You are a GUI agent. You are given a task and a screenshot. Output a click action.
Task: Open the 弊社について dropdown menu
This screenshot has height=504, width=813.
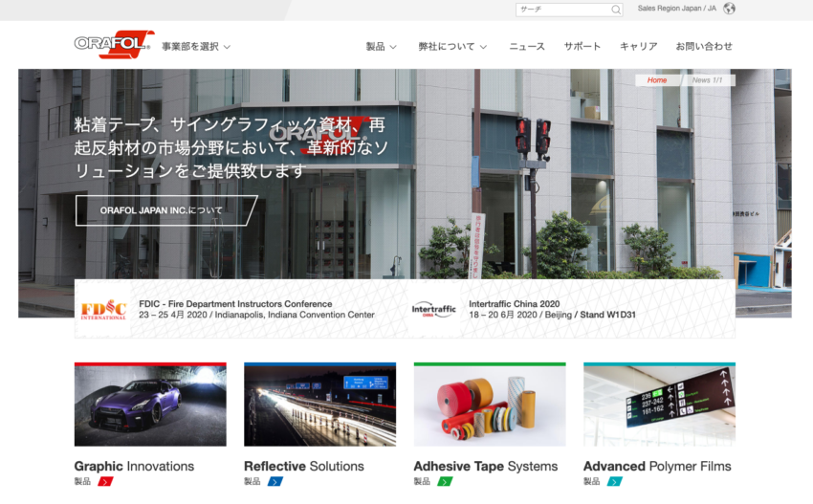pos(452,47)
